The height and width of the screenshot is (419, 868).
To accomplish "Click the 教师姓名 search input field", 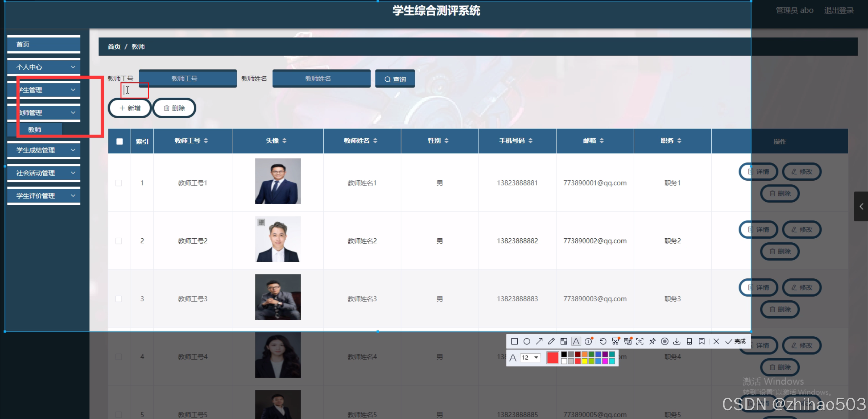I will (x=321, y=79).
